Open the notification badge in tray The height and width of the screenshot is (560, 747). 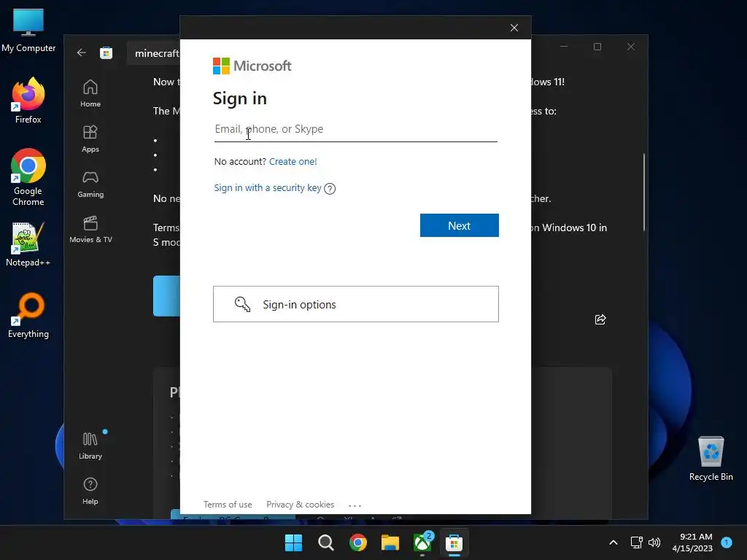point(727,542)
